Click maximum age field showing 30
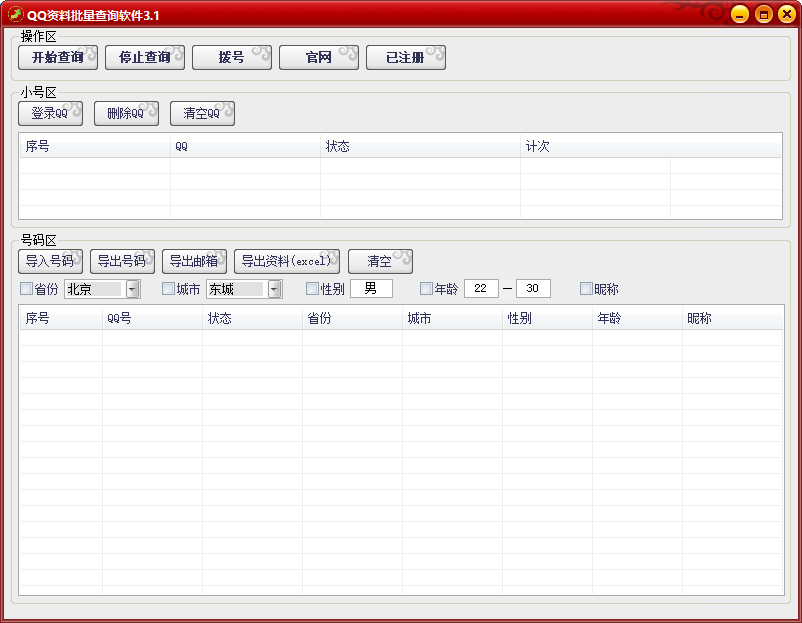This screenshot has height=623, width=802. click(x=533, y=288)
